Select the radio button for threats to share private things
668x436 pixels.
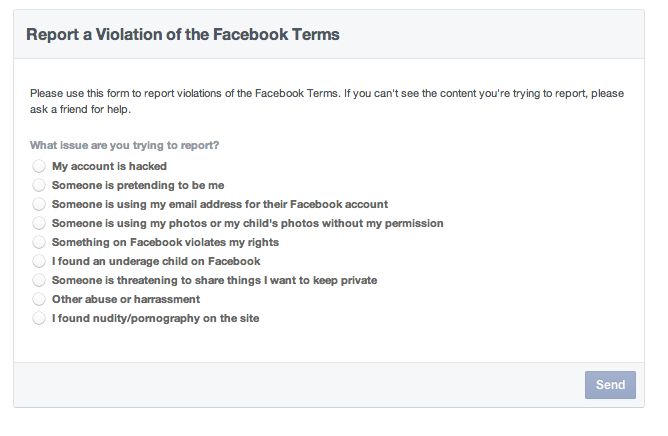tap(39, 280)
